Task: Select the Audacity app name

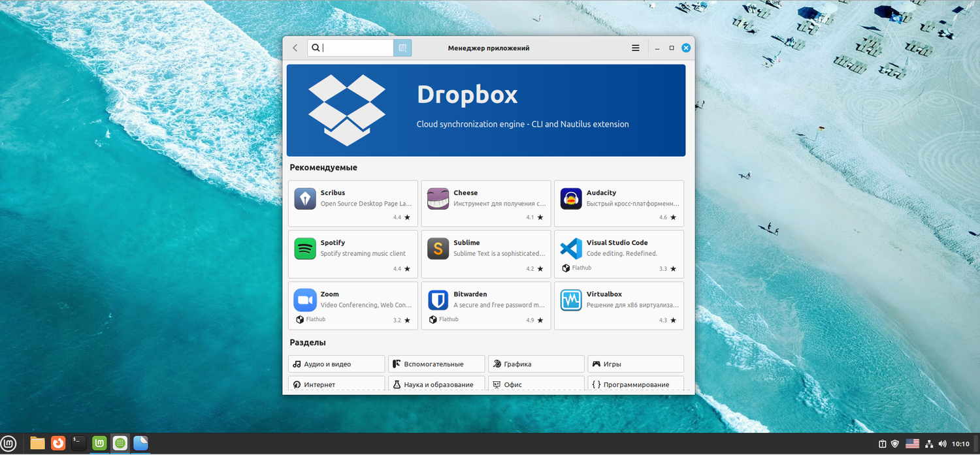Action: pos(601,193)
